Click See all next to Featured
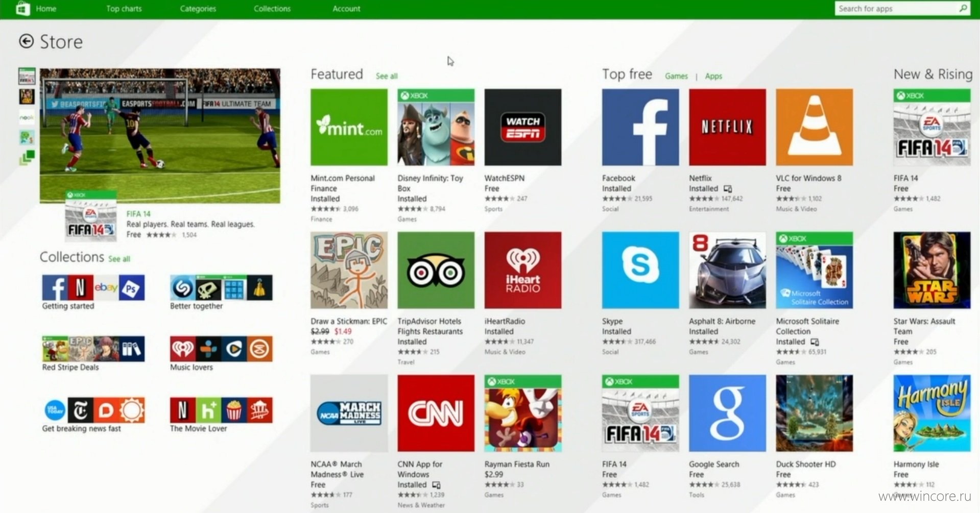Viewport: 980px width, 513px height. (x=387, y=76)
